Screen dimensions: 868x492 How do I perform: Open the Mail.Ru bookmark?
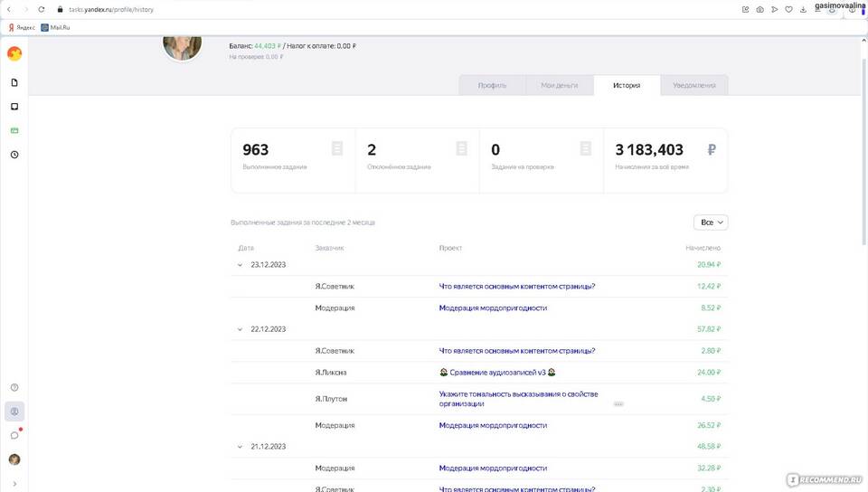pos(55,27)
